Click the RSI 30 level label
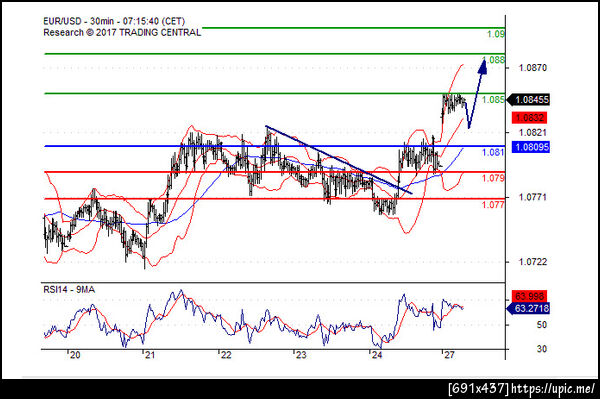 (x=541, y=349)
